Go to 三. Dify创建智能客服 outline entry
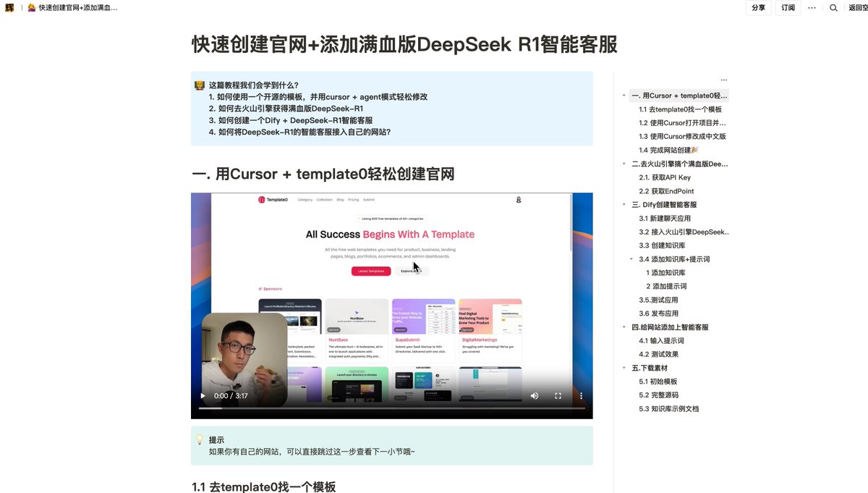Viewport: 868px width, 493px height. click(x=664, y=205)
